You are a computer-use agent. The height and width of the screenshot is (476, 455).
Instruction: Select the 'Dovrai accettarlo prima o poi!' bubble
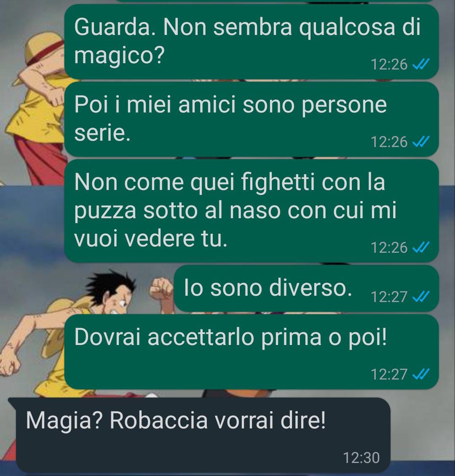pyautogui.click(x=252, y=352)
